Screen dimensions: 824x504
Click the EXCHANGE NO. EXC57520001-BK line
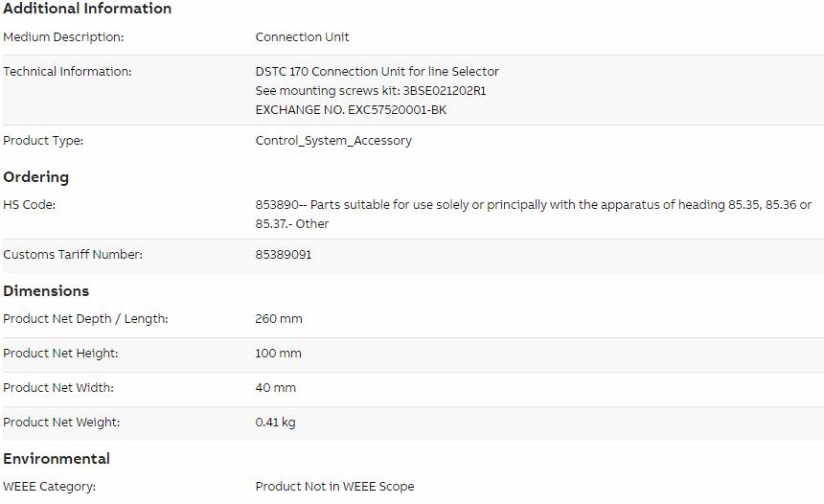coord(351,110)
